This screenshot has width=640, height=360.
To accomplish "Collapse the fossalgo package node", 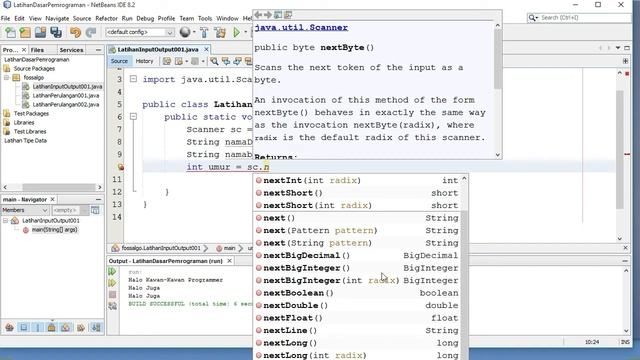I will click(x=7, y=78).
